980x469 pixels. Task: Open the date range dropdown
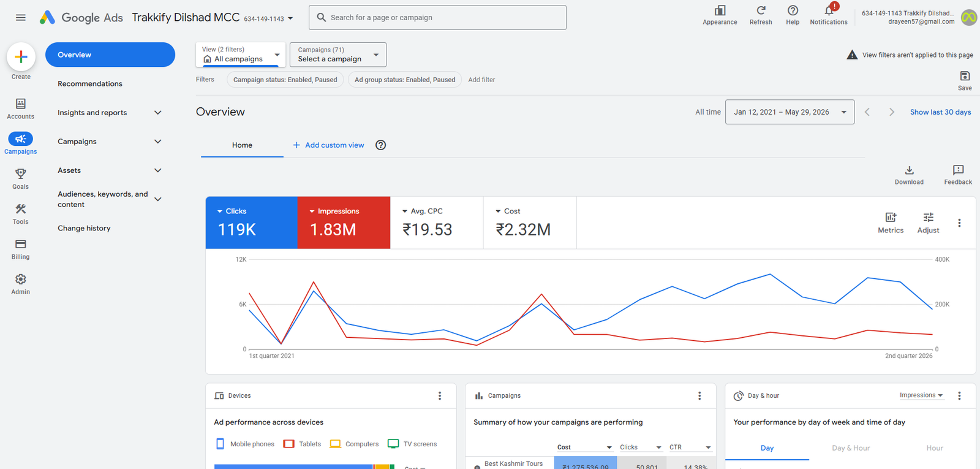[x=790, y=112]
